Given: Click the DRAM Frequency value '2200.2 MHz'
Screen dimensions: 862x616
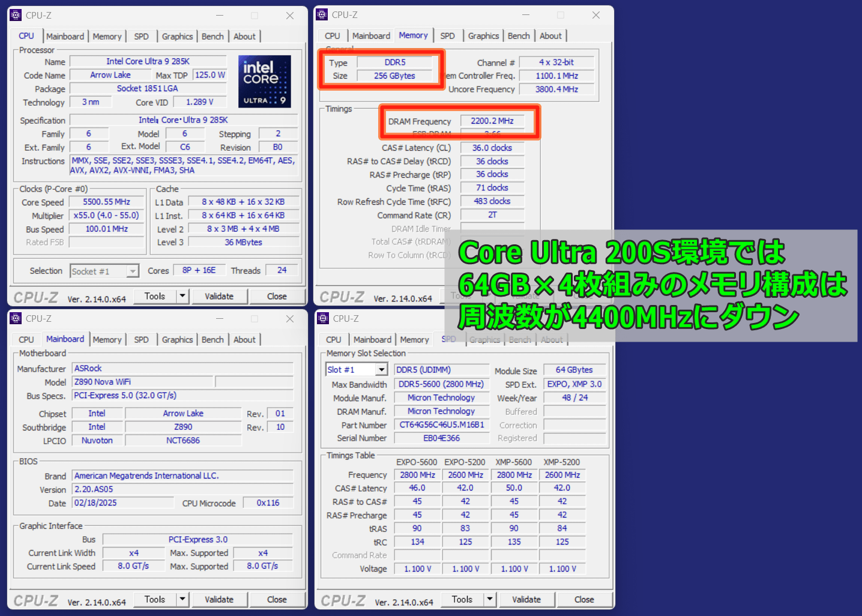Looking at the screenshot, I should click(492, 121).
